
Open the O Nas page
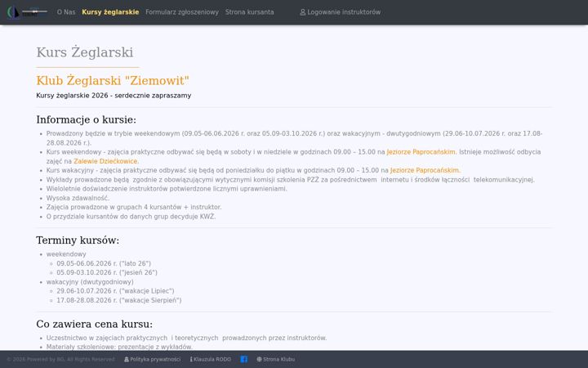coord(66,12)
